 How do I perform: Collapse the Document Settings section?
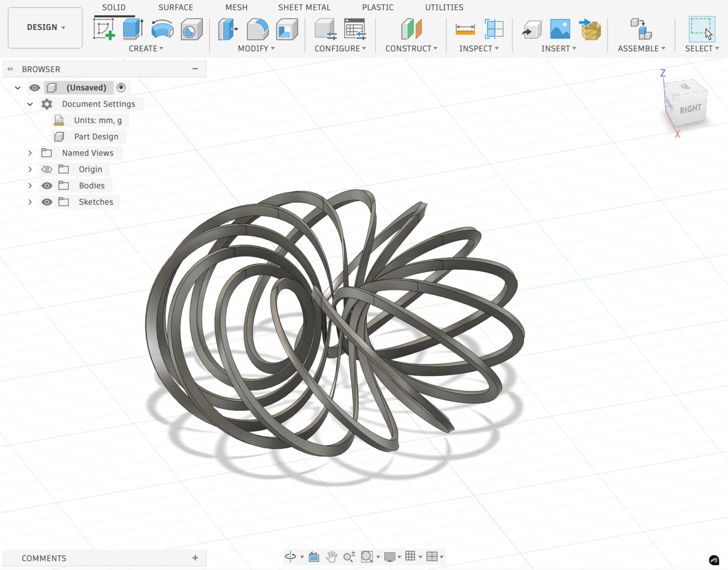tap(29, 104)
